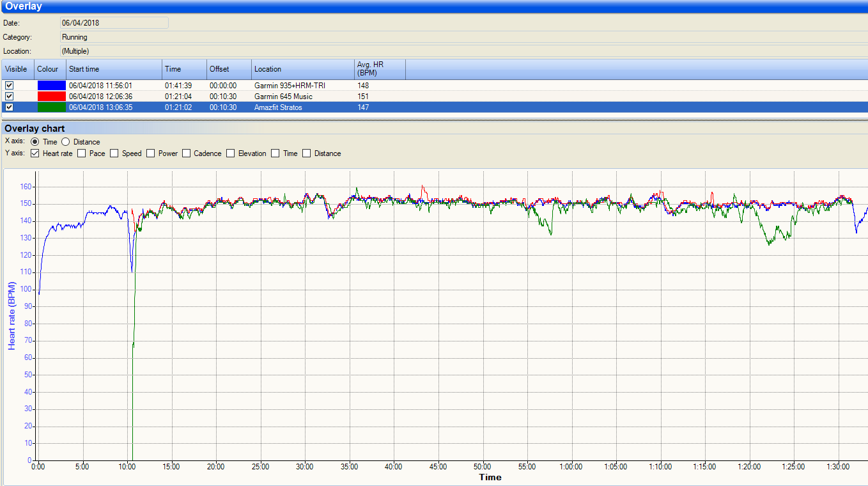
Task: Click the Offset column header
Action: [229, 69]
